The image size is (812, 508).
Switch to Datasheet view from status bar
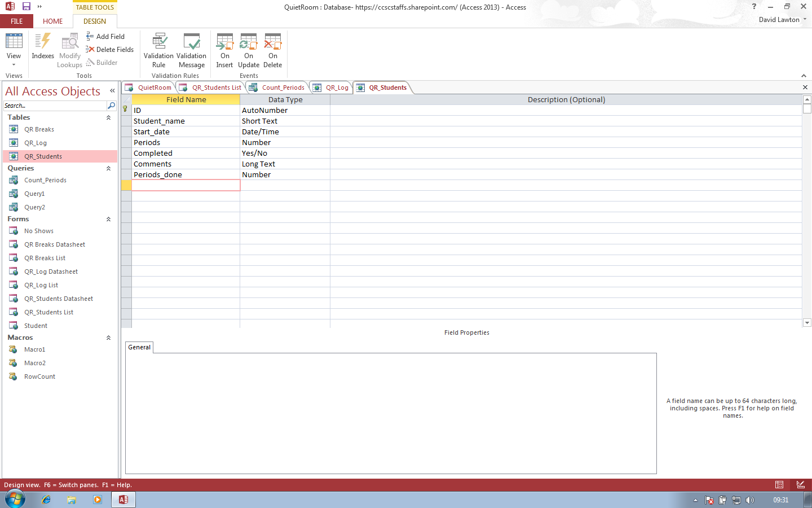click(x=779, y=485)
